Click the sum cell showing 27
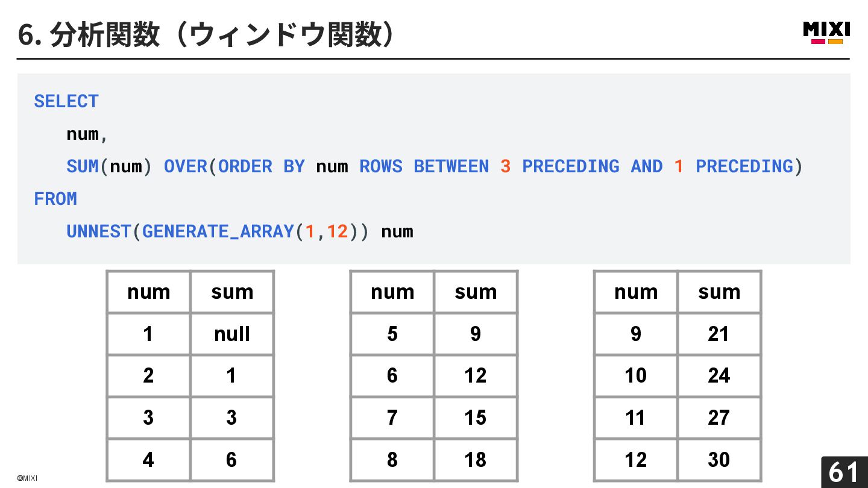Screen dimensions: 868x488 click(719, 418)
